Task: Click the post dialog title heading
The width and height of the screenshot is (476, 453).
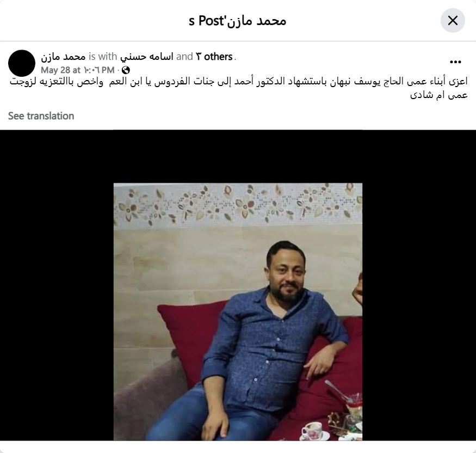Action: coord(237,21)
